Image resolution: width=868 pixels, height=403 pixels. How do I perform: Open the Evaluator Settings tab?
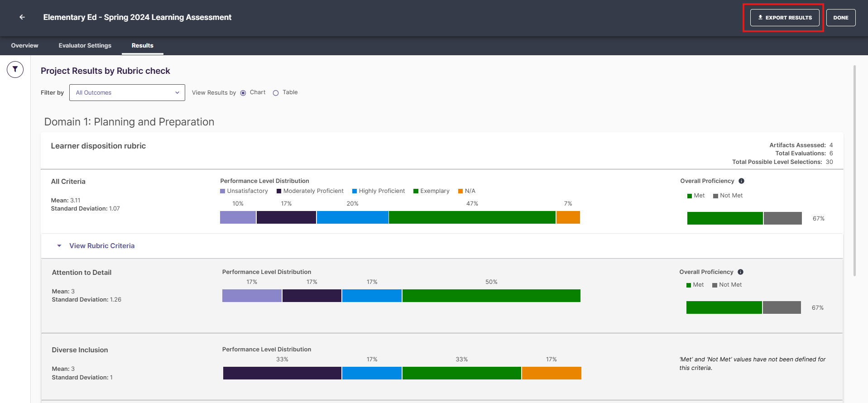(x=85, y=46)
